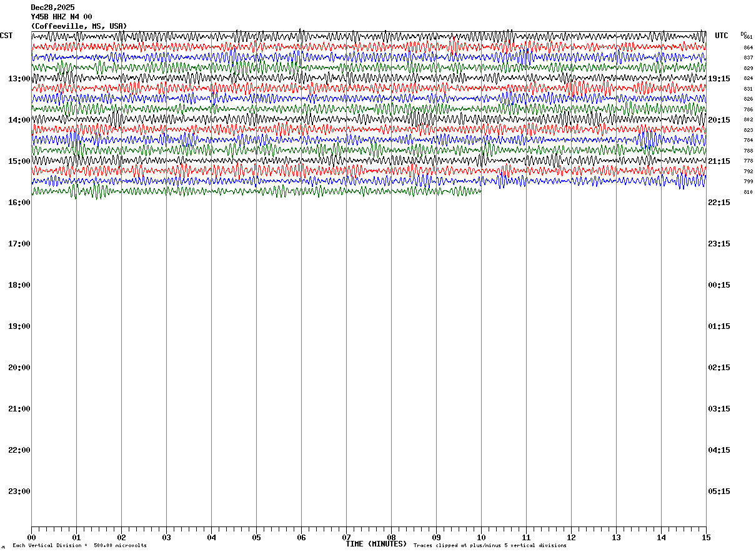Click DC offset value 824
This screenshot has height=554, width=756.
point(749,79)
